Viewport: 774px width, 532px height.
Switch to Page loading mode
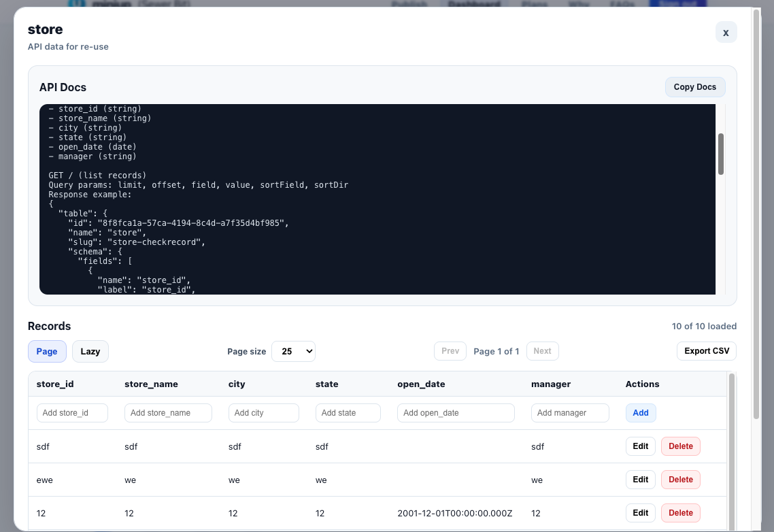coord(47,351)
